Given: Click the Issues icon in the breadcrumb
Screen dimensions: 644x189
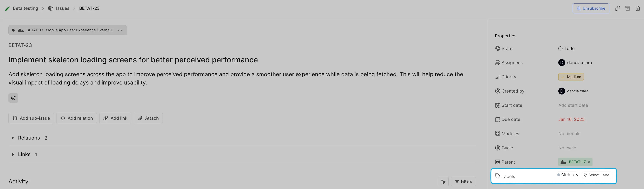Looking at the screenshot, I should 51,8.
